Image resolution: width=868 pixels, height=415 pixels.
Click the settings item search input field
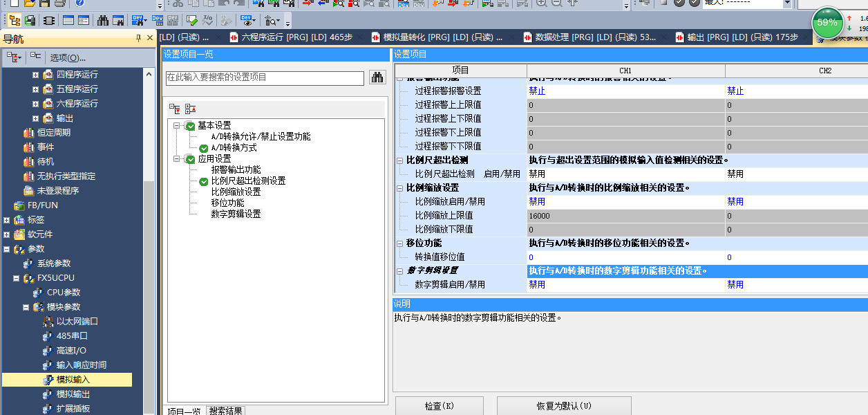tap(265, 77)
